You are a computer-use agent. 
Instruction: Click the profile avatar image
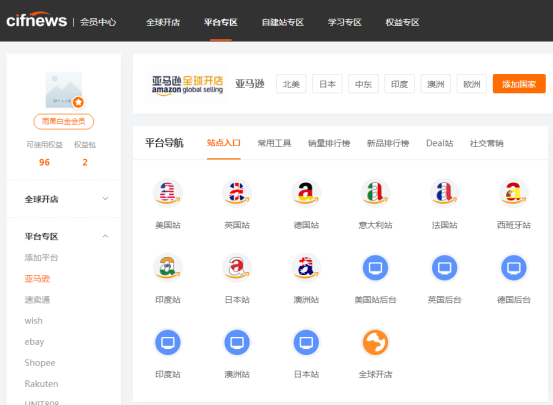(64, 90)
